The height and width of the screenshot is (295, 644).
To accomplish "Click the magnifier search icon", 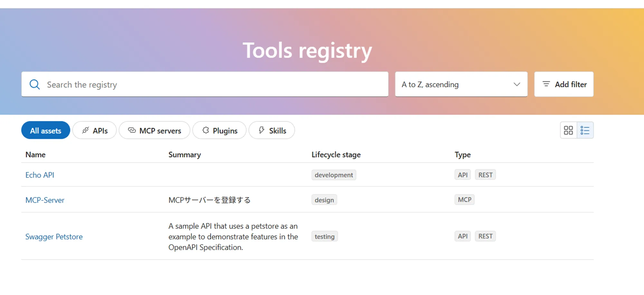I will pyautogui.click(x=34, y=85).
